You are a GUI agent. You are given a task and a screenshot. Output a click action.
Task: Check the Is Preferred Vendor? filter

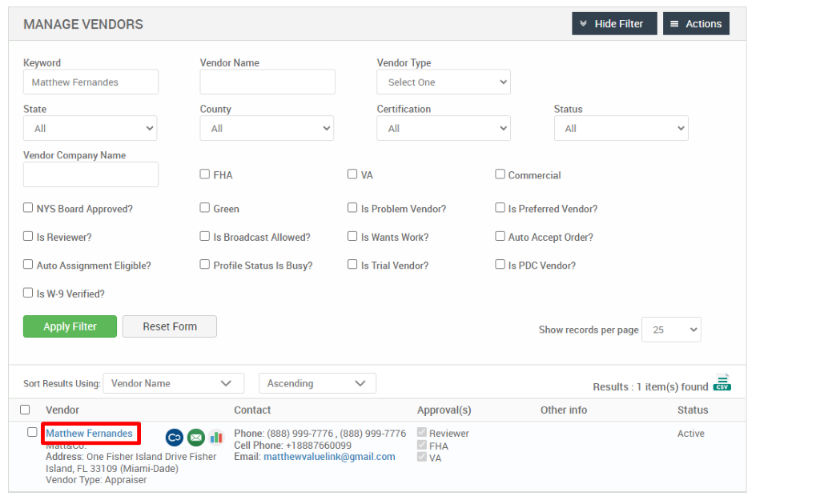500,207
